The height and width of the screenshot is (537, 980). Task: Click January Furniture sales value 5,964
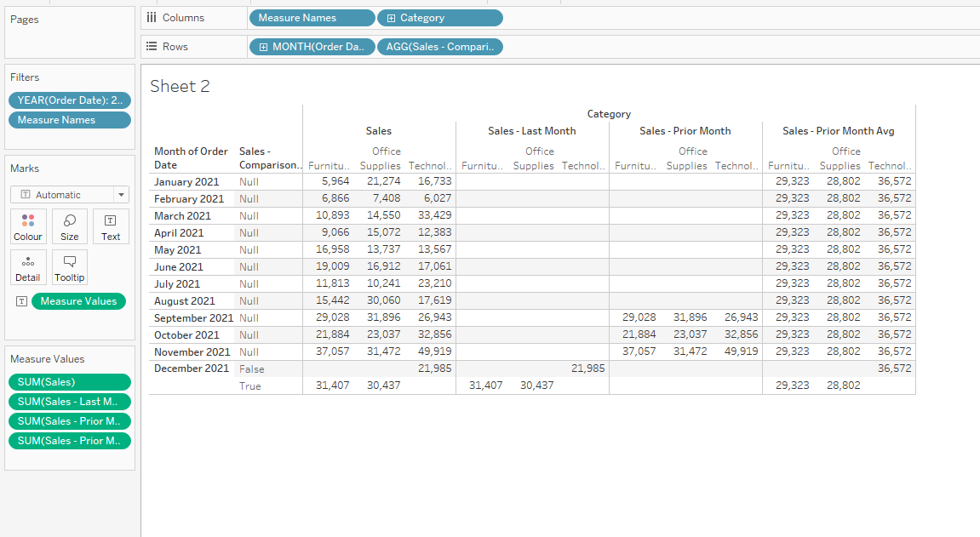[x=335, y=181]
